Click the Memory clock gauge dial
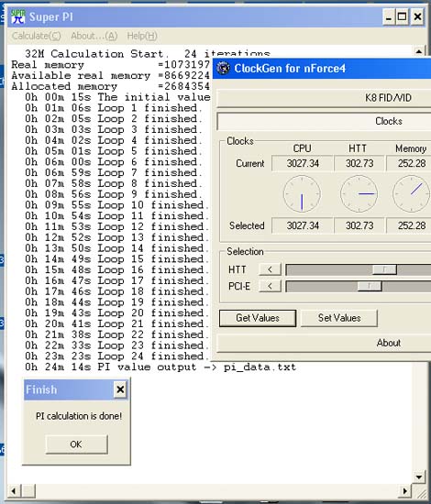The height and width of the screenshot is (504, 431). click(412, 194)
